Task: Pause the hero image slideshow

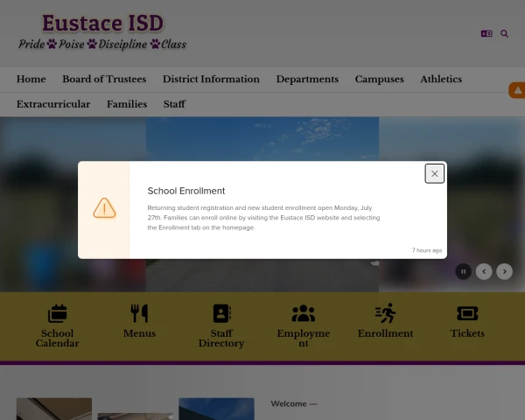Action: [x=464, y=271]
